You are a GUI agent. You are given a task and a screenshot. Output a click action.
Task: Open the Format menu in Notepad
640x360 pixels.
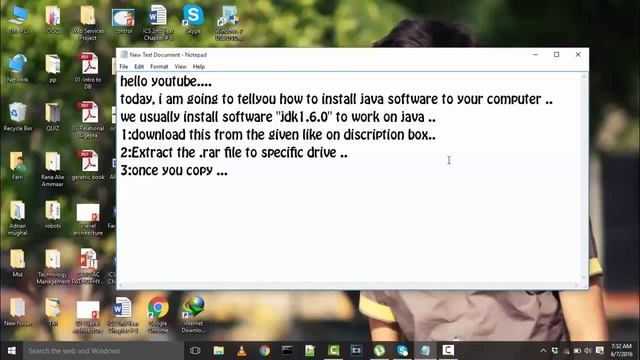point(159,67)
